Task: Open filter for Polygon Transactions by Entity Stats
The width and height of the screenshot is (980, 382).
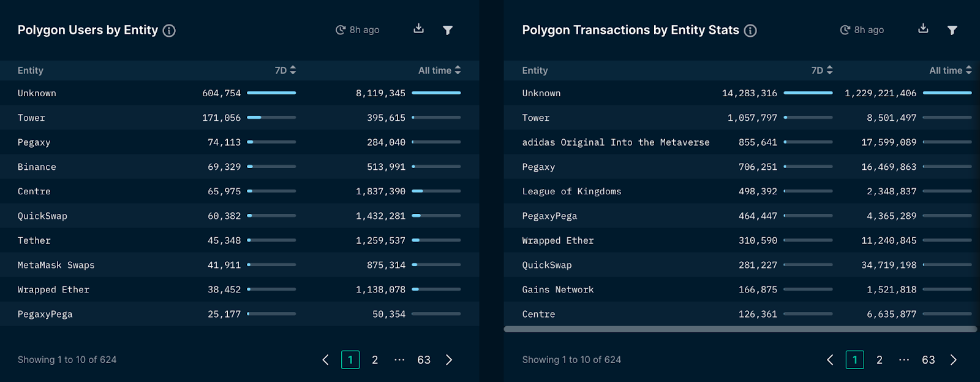Action: pos(952,30)
